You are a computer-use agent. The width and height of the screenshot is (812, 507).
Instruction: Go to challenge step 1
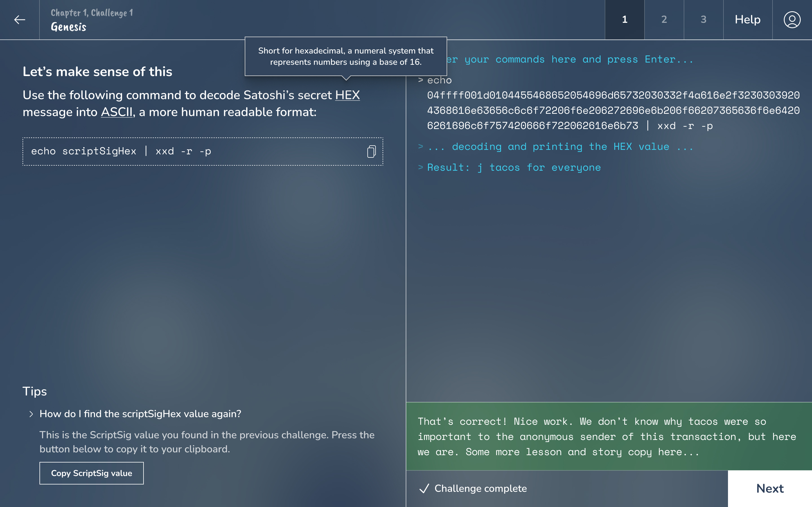[625, 20]
